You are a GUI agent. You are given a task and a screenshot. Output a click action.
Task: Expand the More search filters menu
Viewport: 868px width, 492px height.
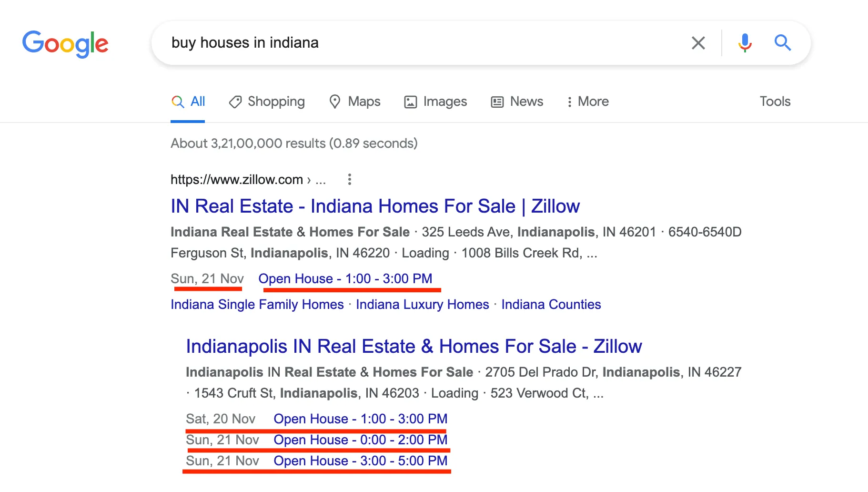587,102
